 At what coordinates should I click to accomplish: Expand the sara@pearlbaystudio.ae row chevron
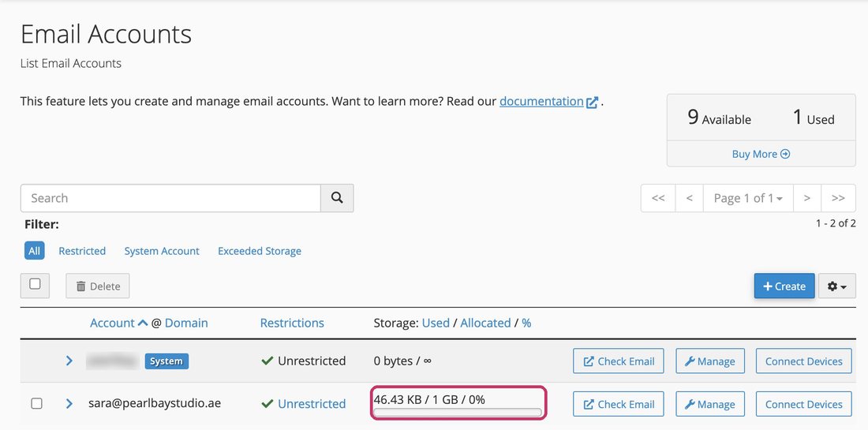pyautogui.click(x=69, y=403)
